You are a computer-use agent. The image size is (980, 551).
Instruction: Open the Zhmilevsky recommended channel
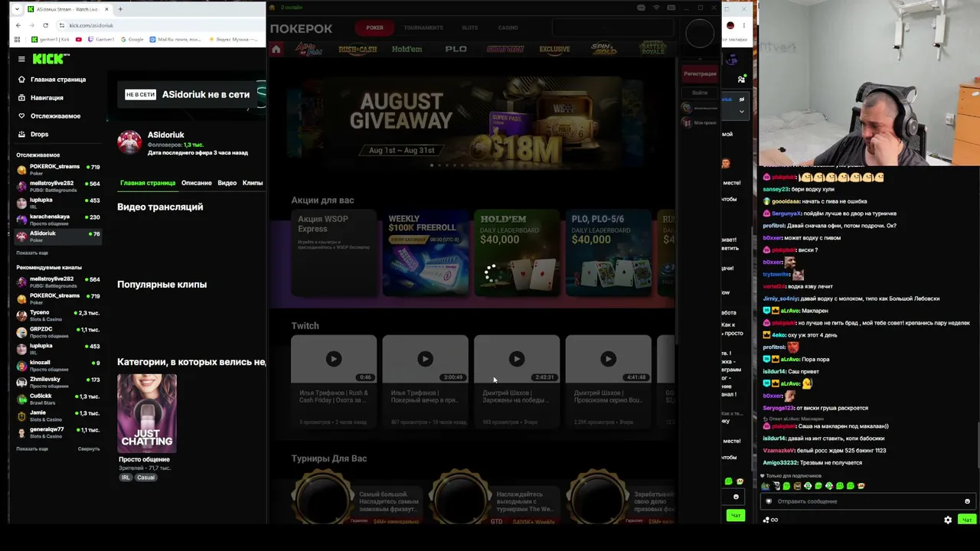click(x=58, y=382)
